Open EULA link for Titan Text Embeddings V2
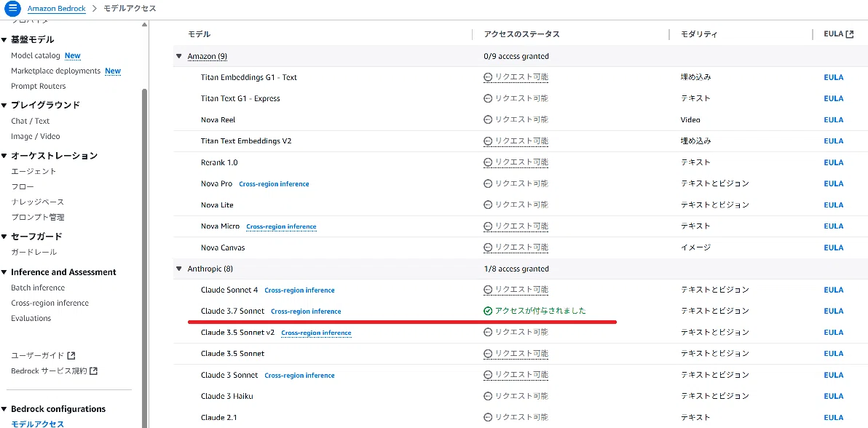868x428 pixels. point(834,141)
